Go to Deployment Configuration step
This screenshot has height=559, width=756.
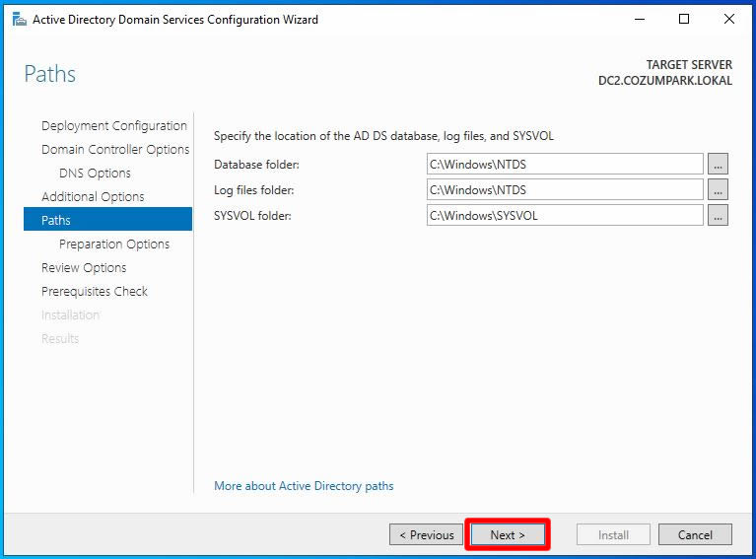113,126
